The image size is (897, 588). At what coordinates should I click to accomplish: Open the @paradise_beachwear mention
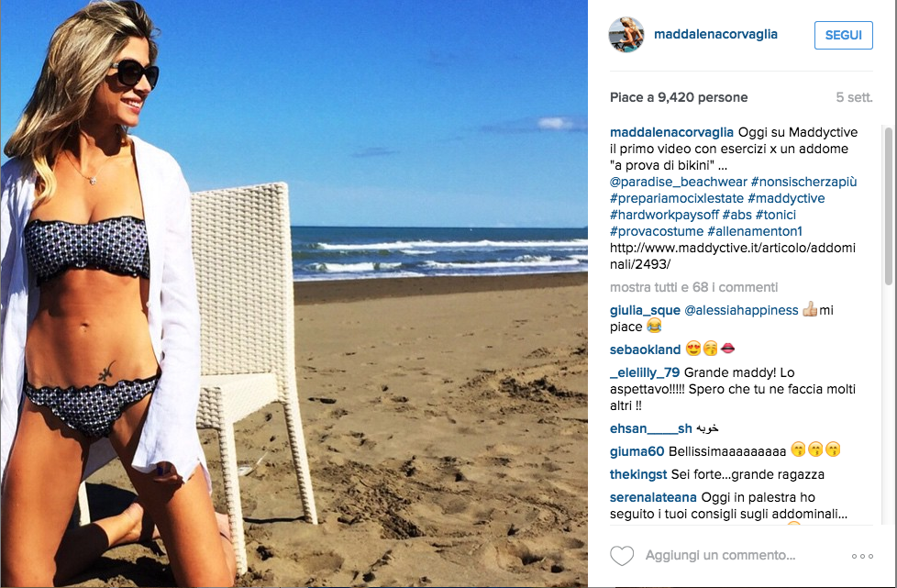coord(679,182)
